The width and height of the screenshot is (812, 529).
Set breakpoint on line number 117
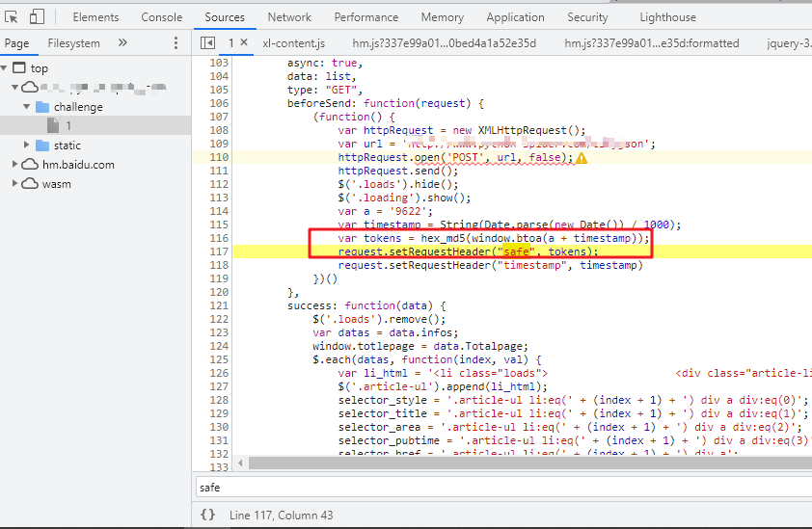(219, 251)
